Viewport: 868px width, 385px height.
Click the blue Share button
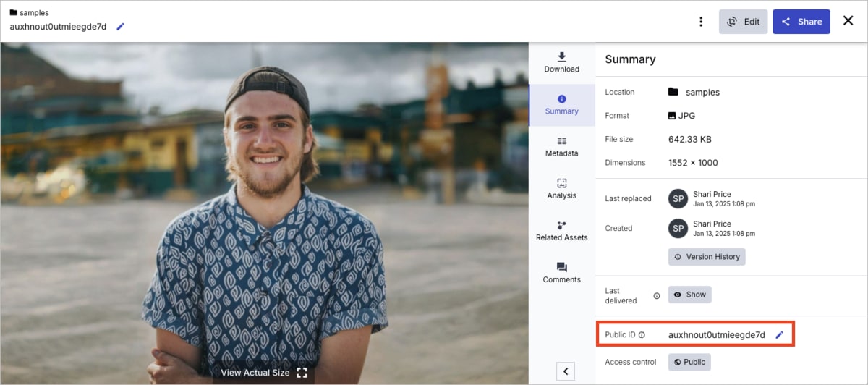point(801,22)
